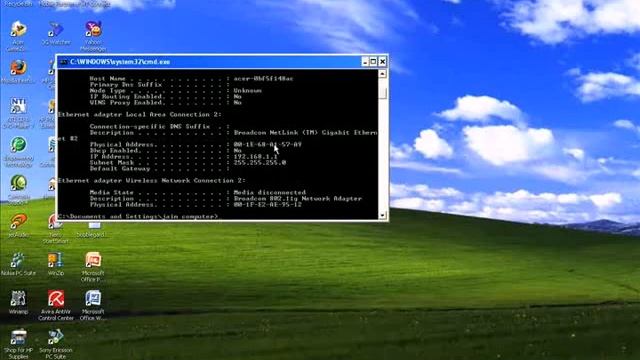The image size is (640, 360).
Task: Select the Mozilla Firefox desktop icon
Action: (x=18, y=72)
